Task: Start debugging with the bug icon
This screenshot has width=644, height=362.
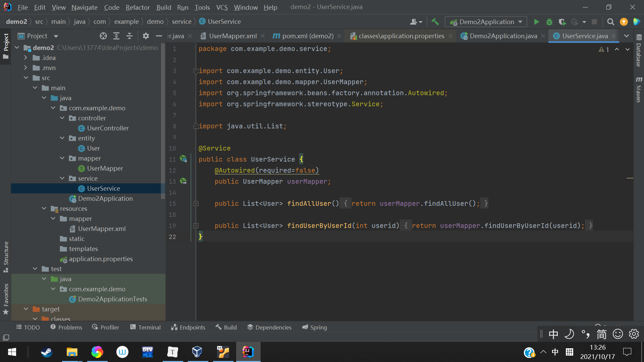Action: coord(549,22)
